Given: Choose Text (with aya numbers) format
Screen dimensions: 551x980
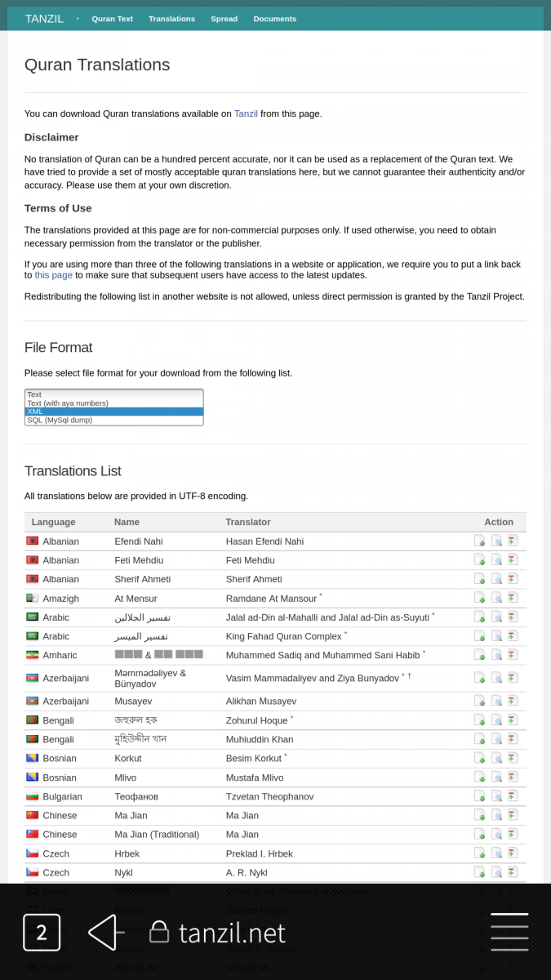Looking at the screenshot, I should click(113, 403).
